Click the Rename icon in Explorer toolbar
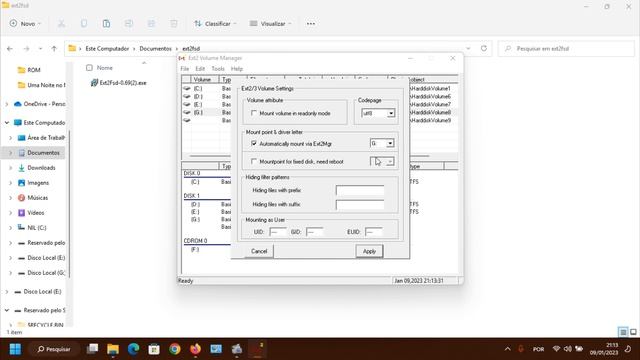The width and height of the screenshot is (640, 360). pyautogui.click(x=129, y=24)
